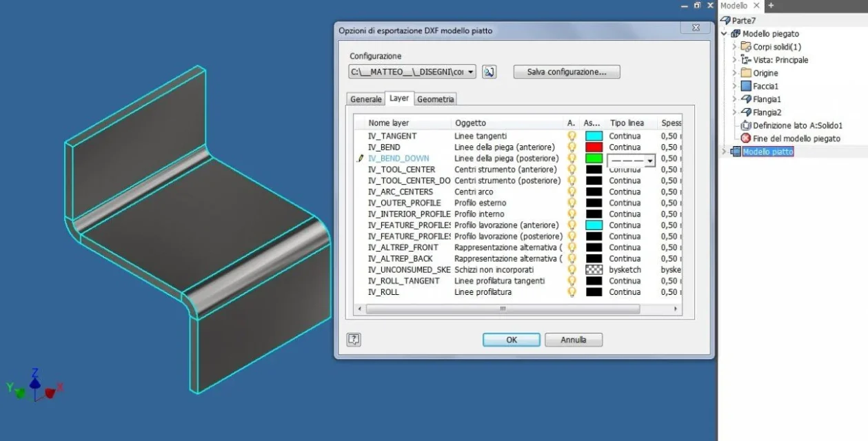Click the Flangia2 flange icon
The height and width of the screenshot is (441, 868).
[746, 112]
